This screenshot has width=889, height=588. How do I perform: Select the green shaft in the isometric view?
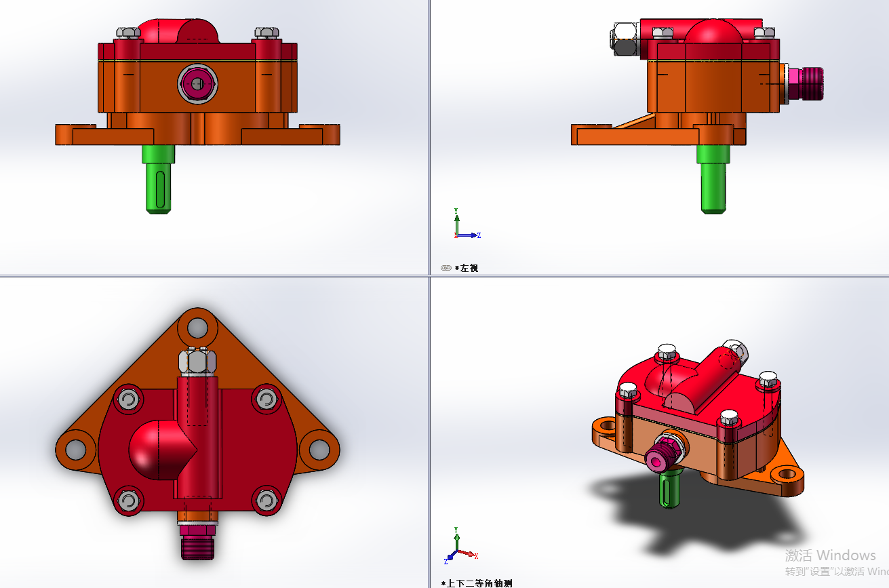coord(668,490)
